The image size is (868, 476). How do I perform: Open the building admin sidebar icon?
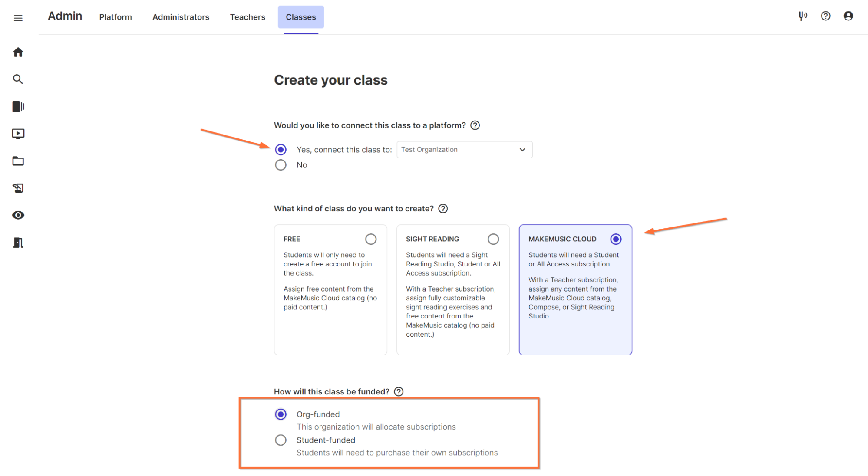point(18,243)
